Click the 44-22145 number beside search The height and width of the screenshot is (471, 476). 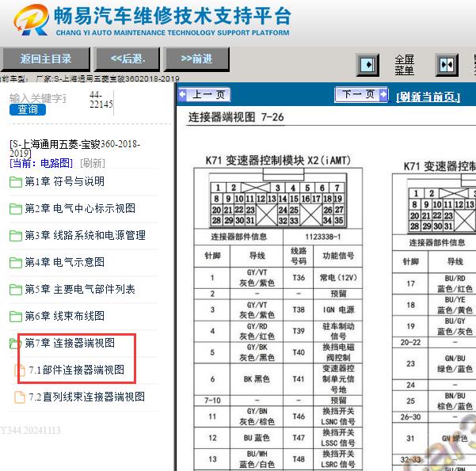(101, 100)
